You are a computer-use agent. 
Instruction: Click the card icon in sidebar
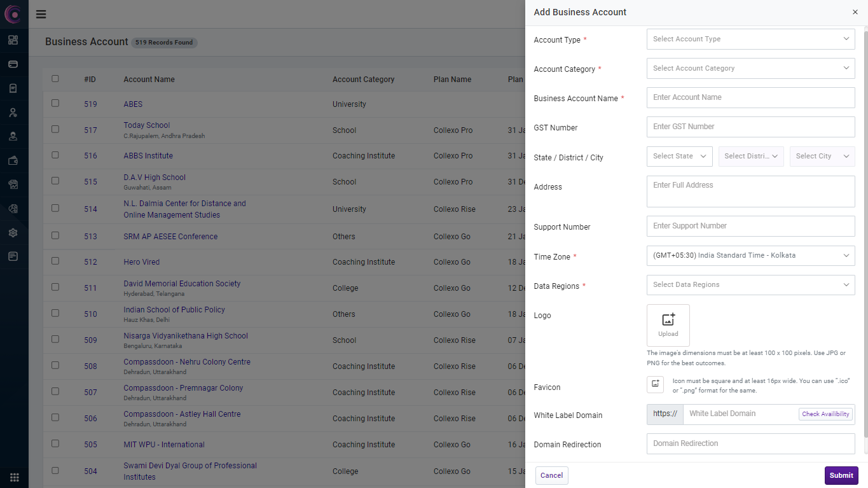click(13, 64)
